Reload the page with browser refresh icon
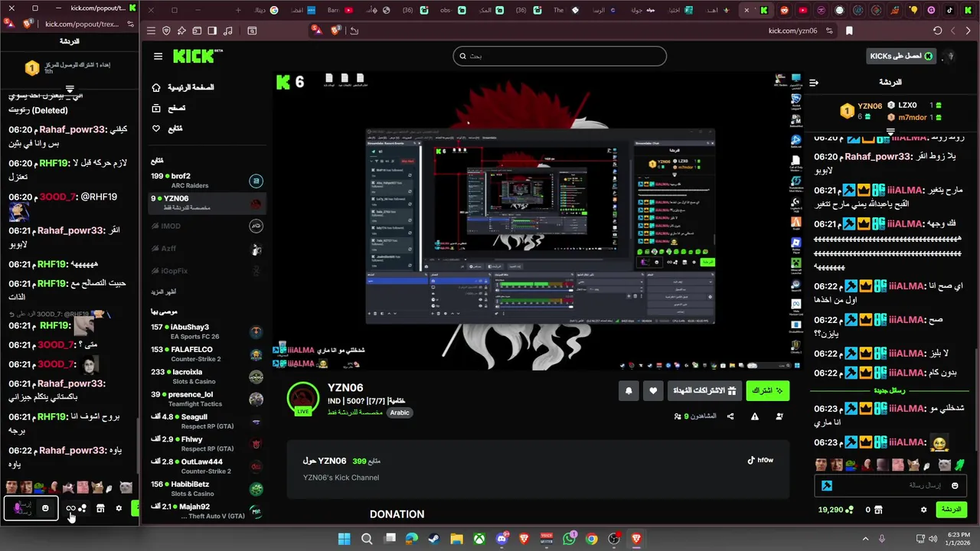 937,31
